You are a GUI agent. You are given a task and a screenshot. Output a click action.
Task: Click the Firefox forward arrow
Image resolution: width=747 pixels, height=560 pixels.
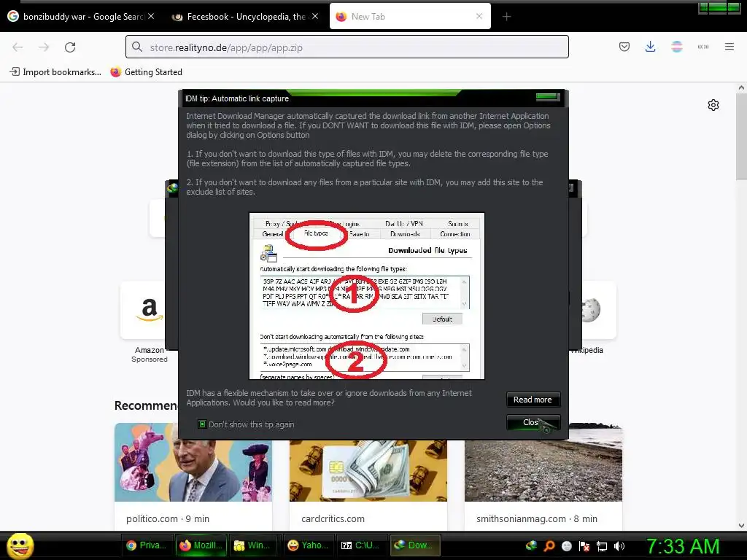point(44,47)
